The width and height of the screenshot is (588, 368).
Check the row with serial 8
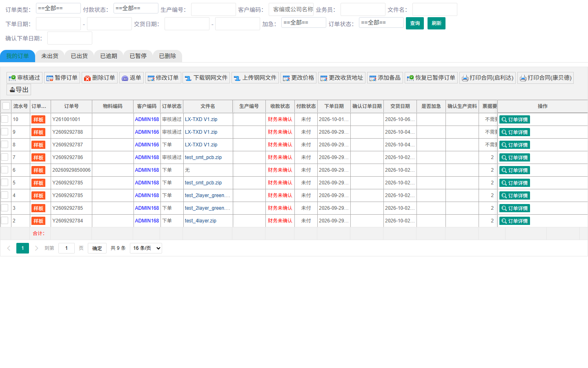click(x=4, y=144)
